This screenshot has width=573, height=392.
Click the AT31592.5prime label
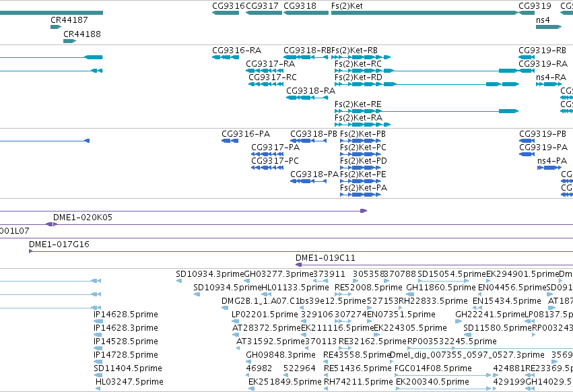271,341
